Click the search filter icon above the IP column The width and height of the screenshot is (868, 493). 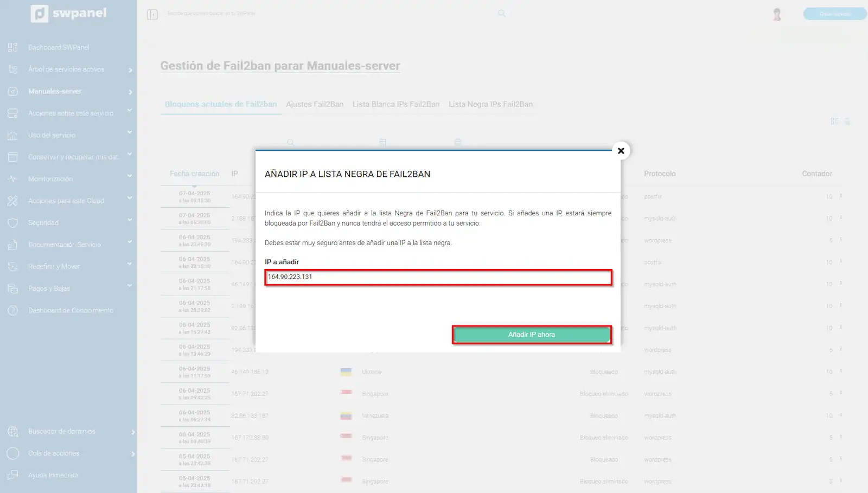(x=290, y=142)
